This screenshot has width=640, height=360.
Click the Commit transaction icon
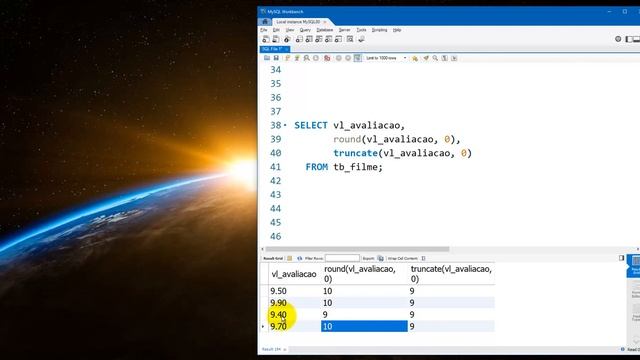pos(338,58)
